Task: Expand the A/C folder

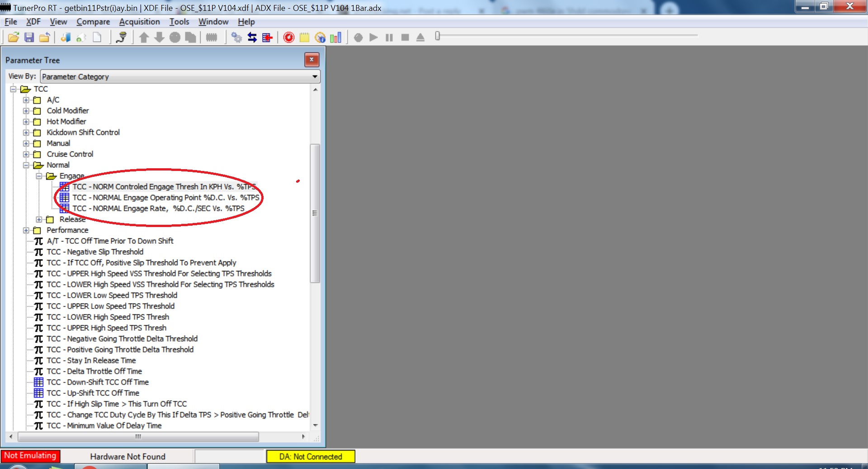Action: 26,100
